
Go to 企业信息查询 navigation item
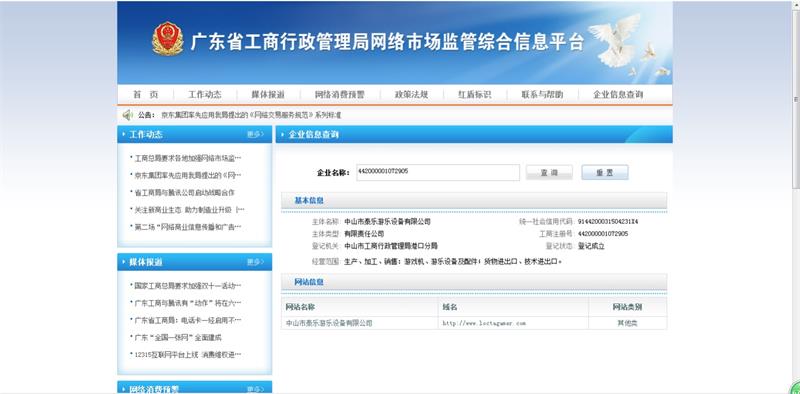tap(618, 94)
